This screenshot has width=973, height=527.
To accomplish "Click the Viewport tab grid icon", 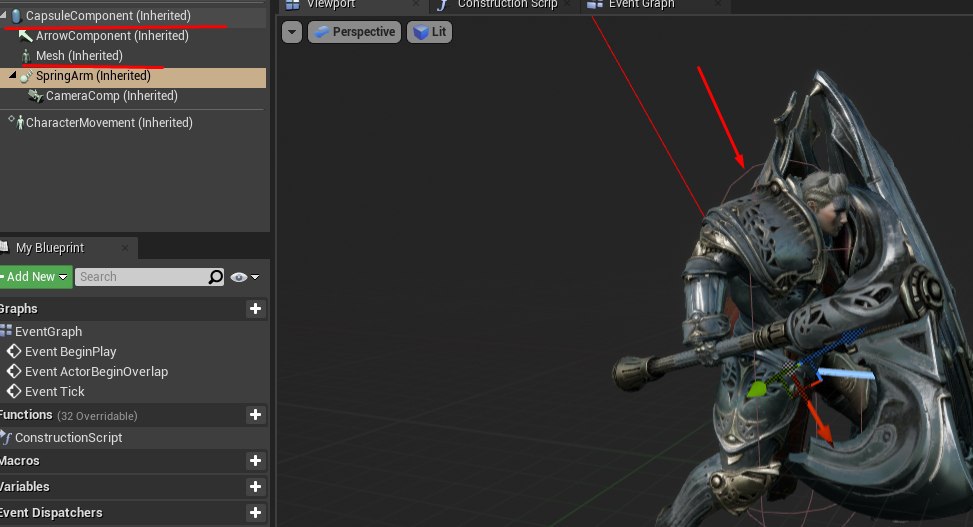I will click(292, 5).
